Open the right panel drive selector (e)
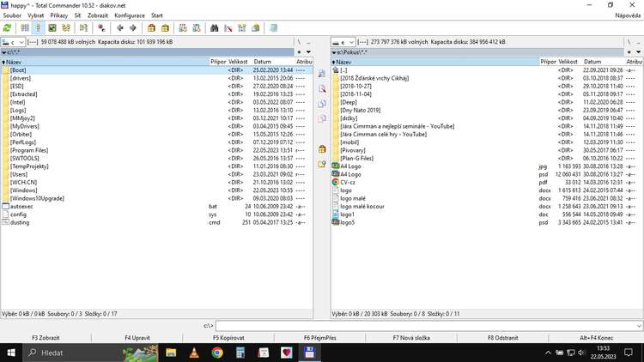This screenshot has width=644, height=362. coord(343,42)
